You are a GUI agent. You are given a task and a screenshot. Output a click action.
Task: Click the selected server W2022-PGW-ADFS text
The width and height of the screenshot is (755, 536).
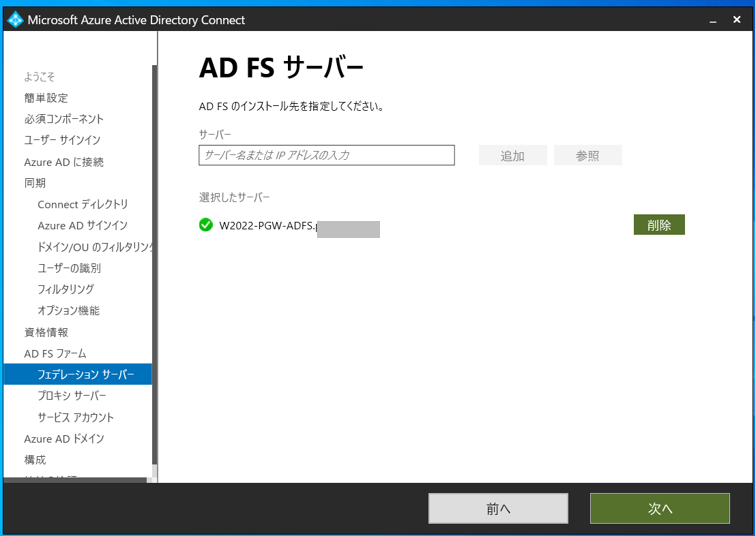pos(268,225)
